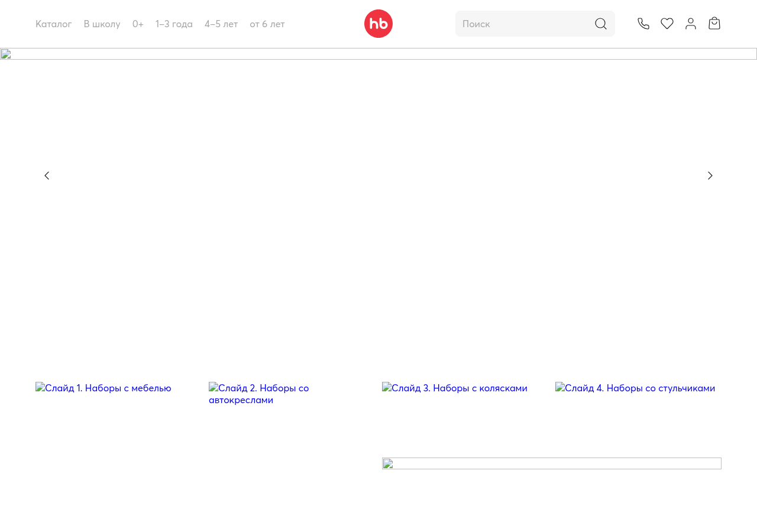Open the user account icon
This screenshot has height=532, width=757.
[691, 24]
